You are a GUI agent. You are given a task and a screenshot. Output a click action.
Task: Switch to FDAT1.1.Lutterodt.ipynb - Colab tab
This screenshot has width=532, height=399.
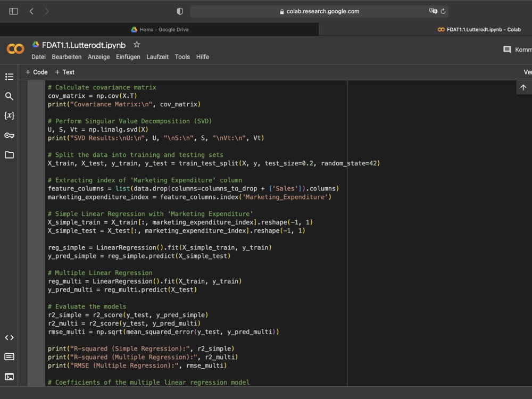coord(479,29)
